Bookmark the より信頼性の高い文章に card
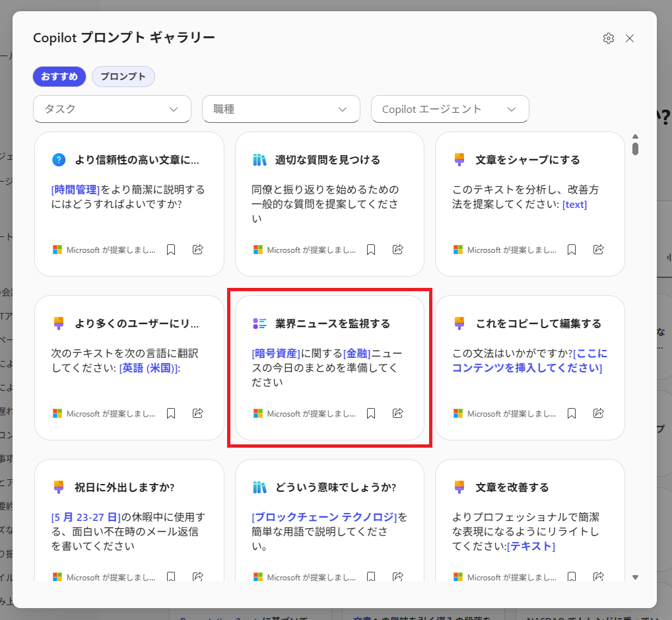This screenshot has height=620, width=672. point(170,250)
